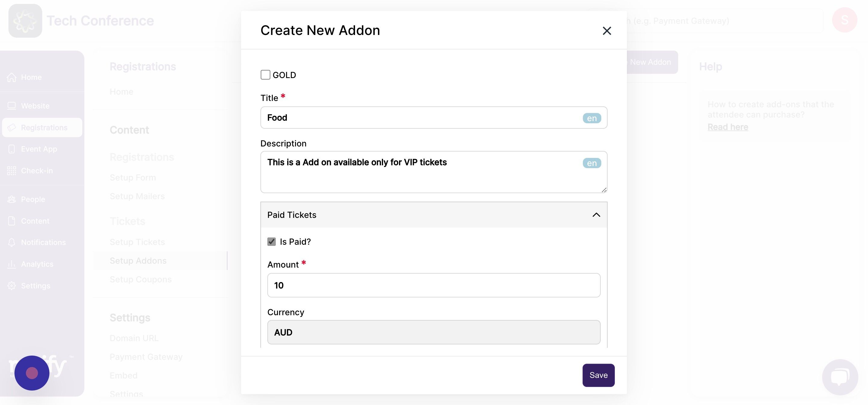Open the Read here help link
Image resolution: width=868 pixels, height=405 pixels.
[728, 127]
